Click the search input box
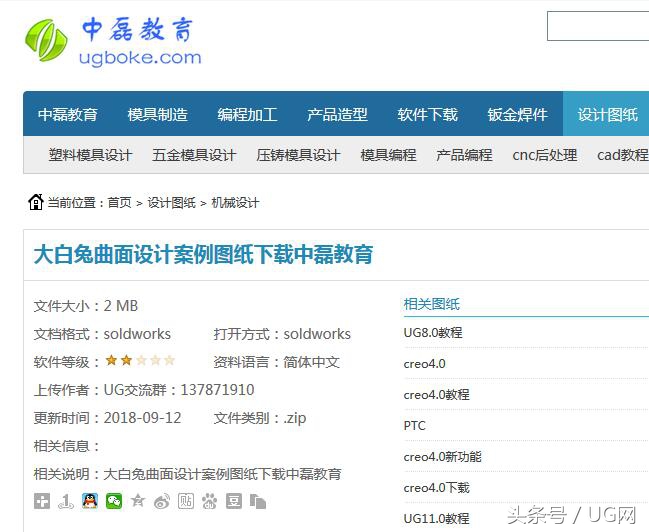 click(598, 26)
